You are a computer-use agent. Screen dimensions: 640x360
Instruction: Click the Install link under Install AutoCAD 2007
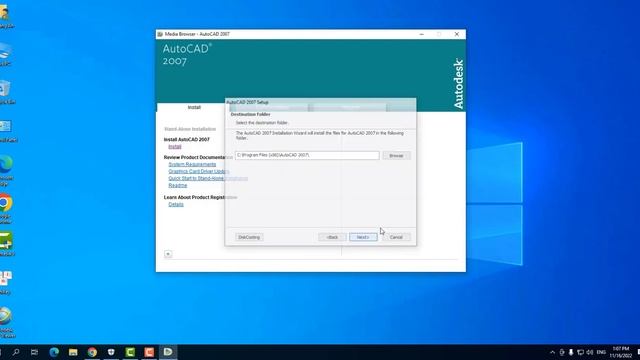(x=175, y=147)
